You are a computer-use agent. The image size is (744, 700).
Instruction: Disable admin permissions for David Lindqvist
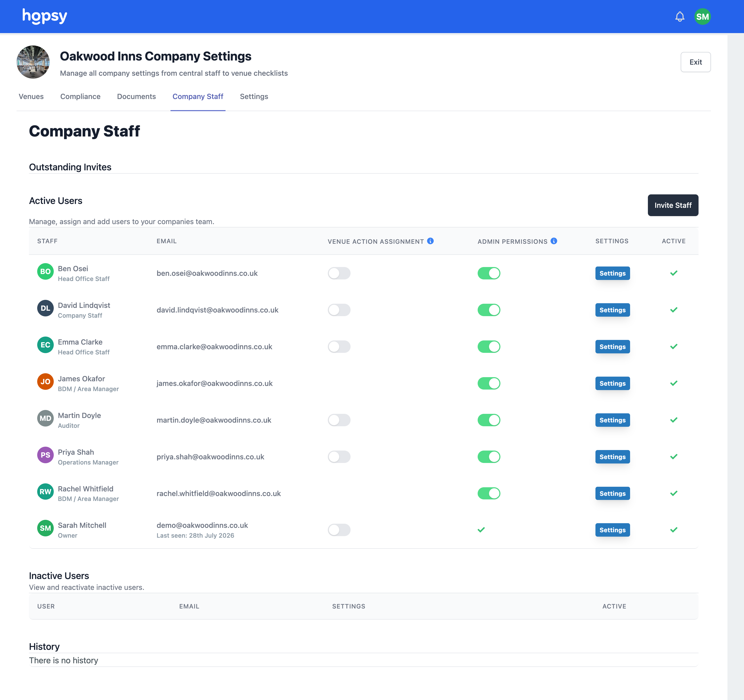[x=489, y=310]
